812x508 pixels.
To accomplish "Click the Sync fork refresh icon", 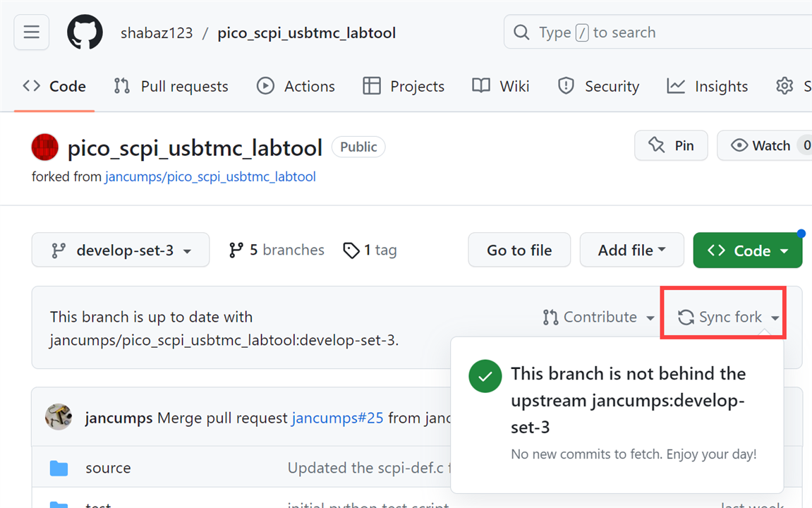I will [x=686, y=317].
